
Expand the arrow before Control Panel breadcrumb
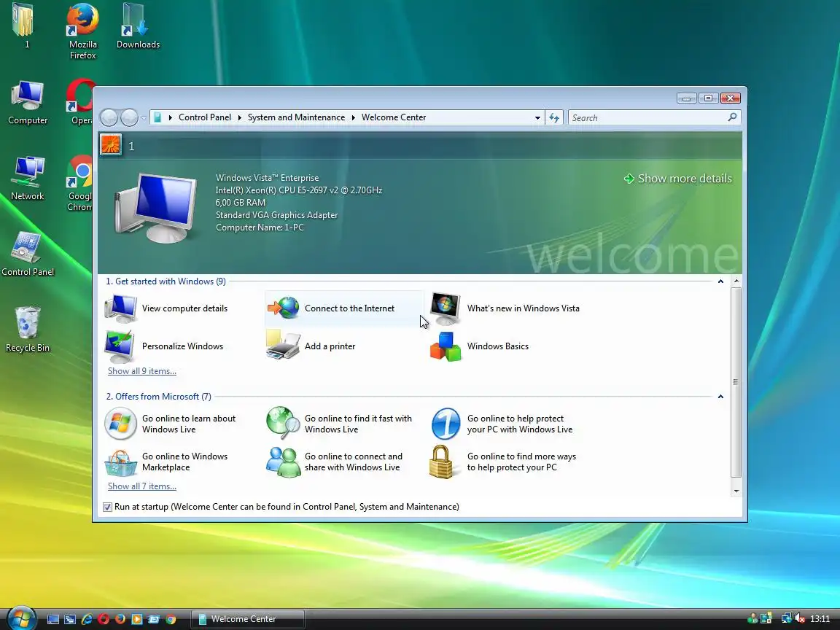[171, 117]
